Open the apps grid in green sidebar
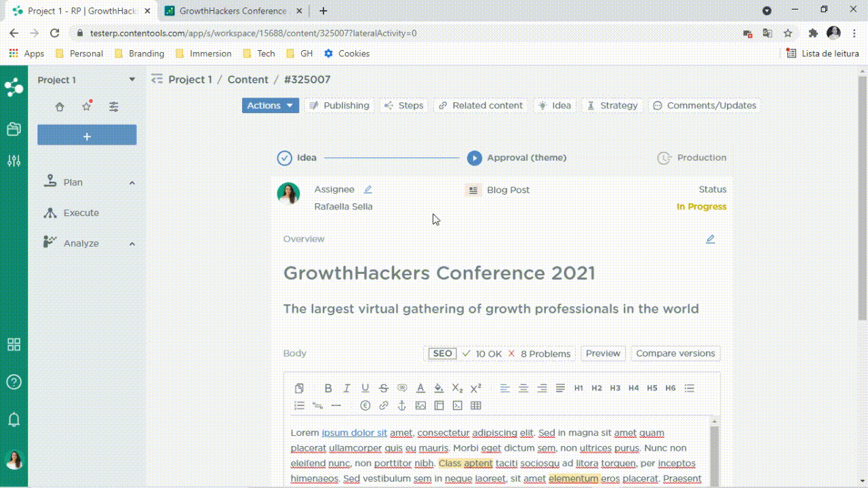Viewport: 868px width, 488px height. (x=14, y=344)
